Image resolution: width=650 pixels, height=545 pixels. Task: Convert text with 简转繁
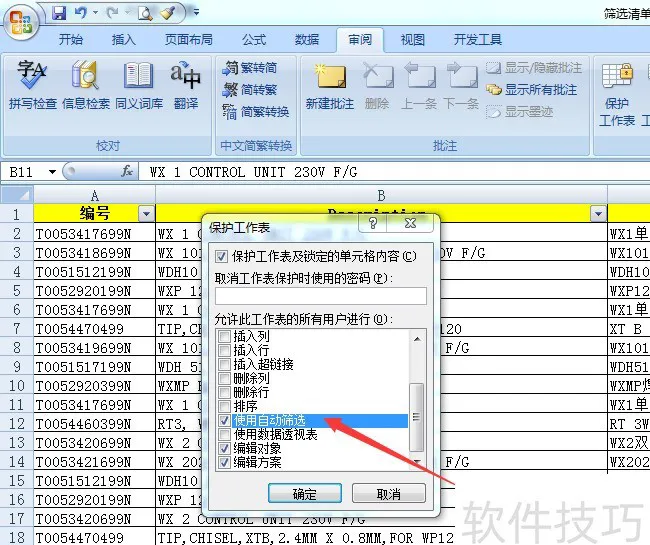[x=250, y=90]
